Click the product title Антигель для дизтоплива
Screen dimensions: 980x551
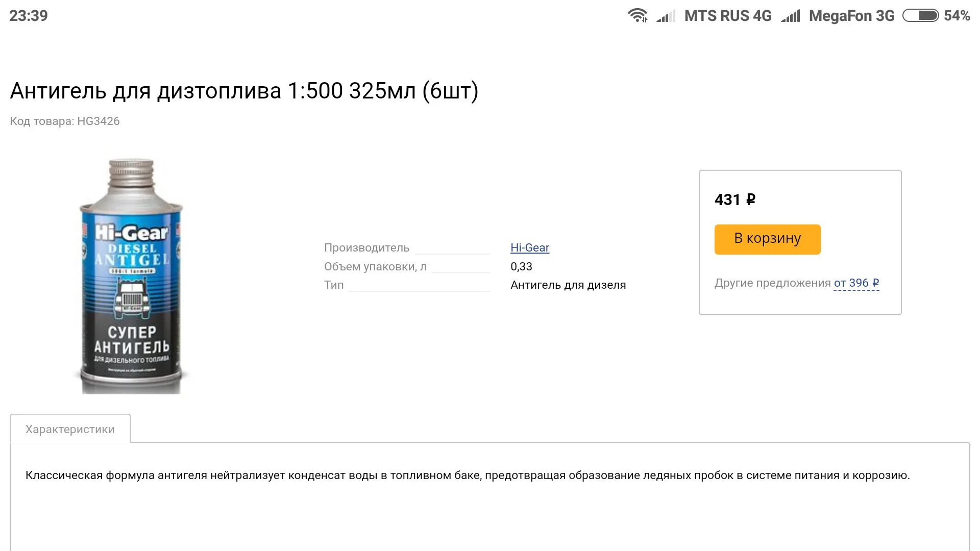click(x=244, y=91)
